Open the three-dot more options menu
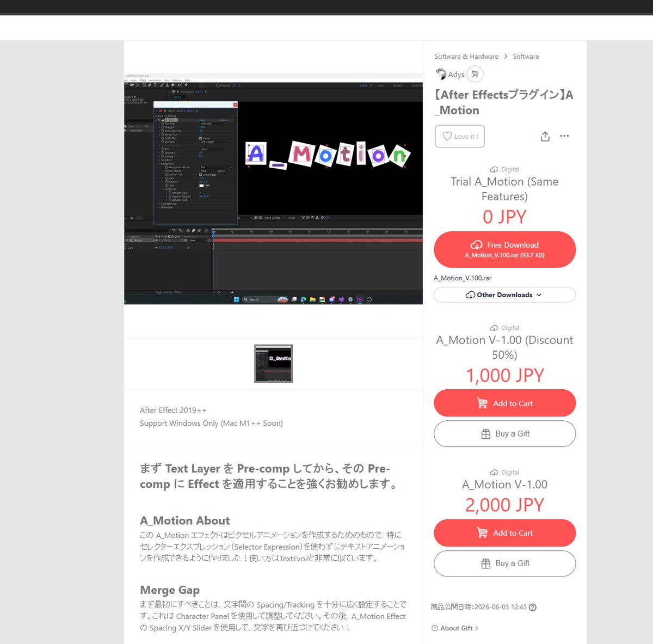This screenshot has width=653, height=644. [x=564, y=136]
